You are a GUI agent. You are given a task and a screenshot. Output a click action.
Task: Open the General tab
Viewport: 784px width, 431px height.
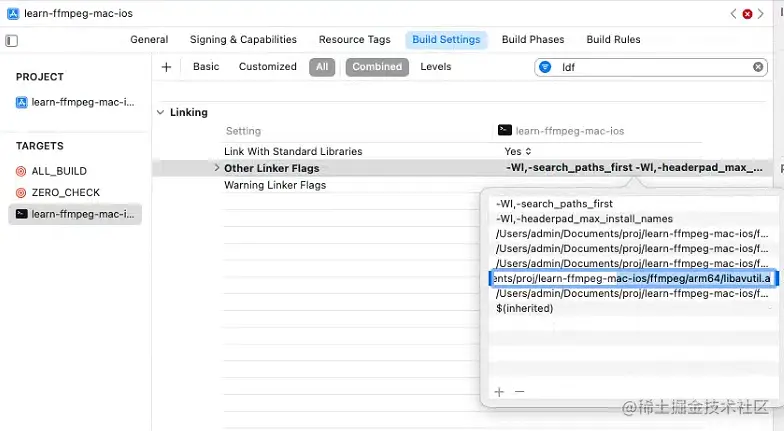click(x=149, y=40)
